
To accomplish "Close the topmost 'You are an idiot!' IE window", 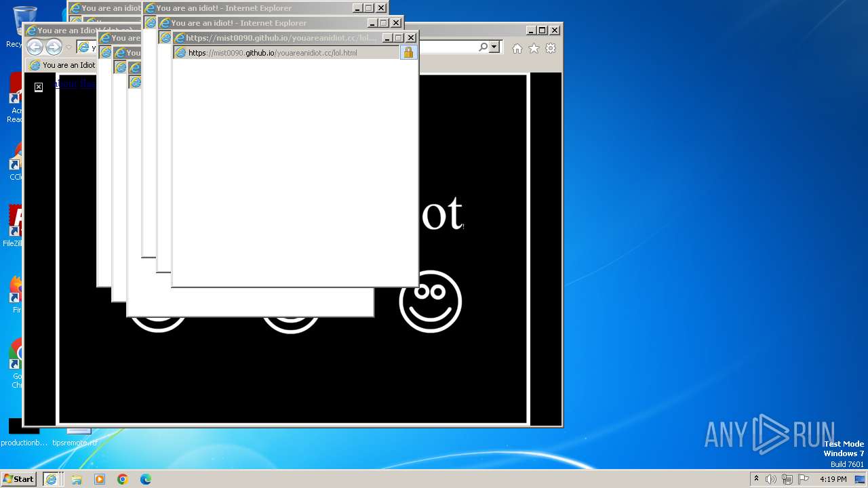I will (x=381, y=8).
